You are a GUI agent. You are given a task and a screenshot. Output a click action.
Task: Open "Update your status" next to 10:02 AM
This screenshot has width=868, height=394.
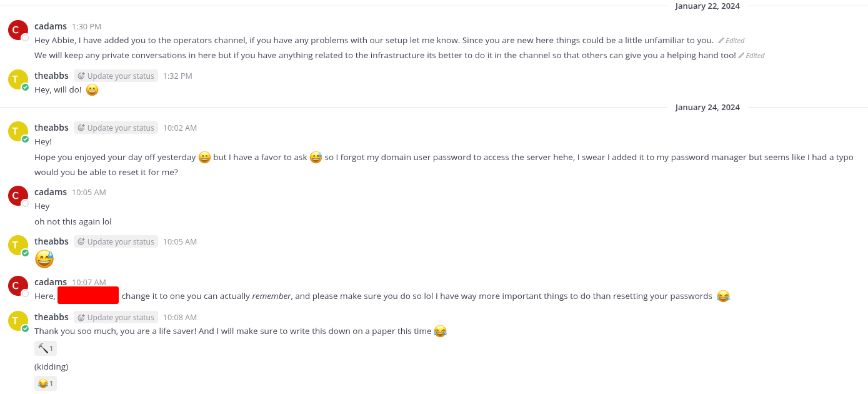(116, 128)
